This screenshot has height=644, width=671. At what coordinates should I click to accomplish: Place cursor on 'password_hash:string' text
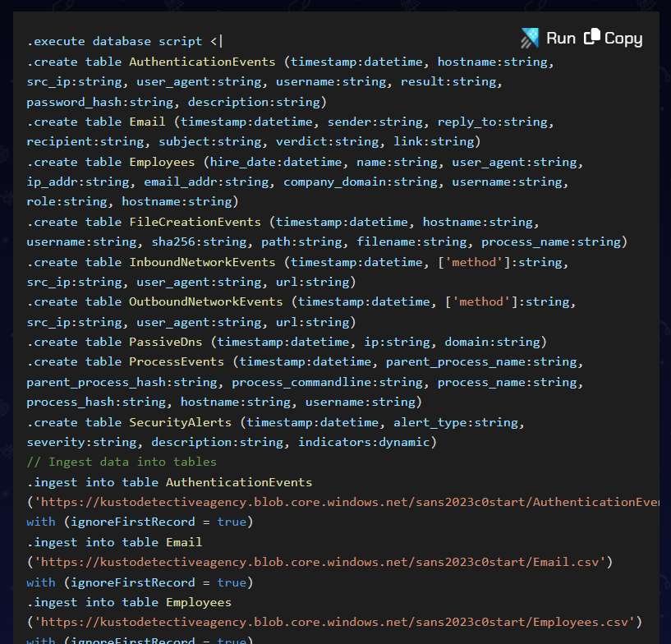(99, 102)
